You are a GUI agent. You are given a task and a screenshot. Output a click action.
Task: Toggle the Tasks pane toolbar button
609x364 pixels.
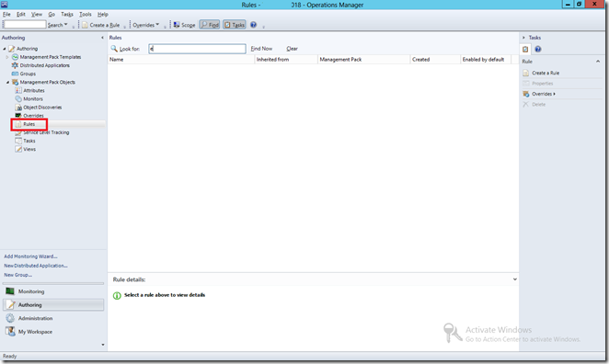coord(235,25)
